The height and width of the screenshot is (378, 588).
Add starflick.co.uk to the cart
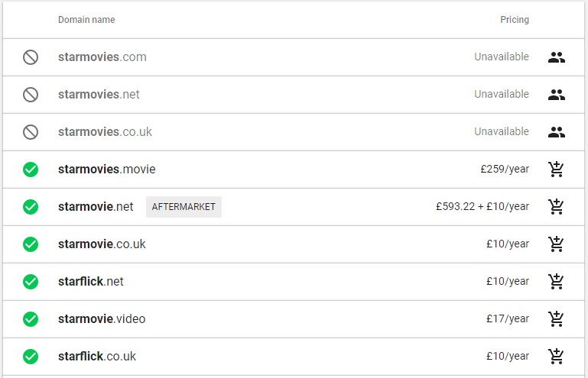(556, 357)
